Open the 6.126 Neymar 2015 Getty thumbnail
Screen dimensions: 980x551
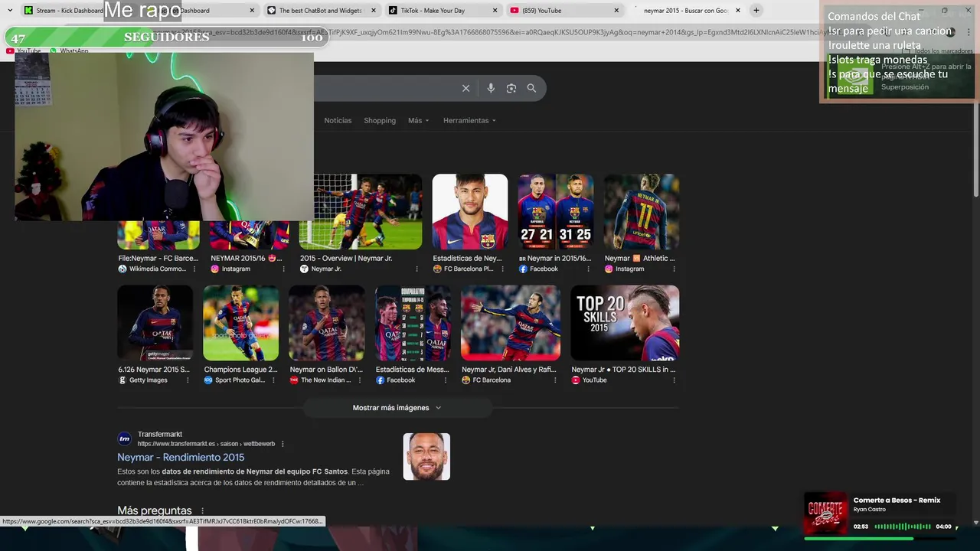(155, 323)
